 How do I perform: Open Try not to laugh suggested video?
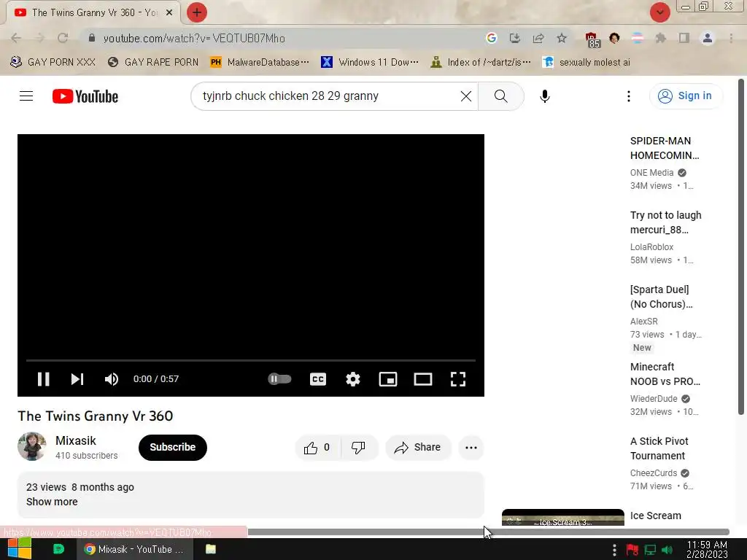(x=665, y=222)
